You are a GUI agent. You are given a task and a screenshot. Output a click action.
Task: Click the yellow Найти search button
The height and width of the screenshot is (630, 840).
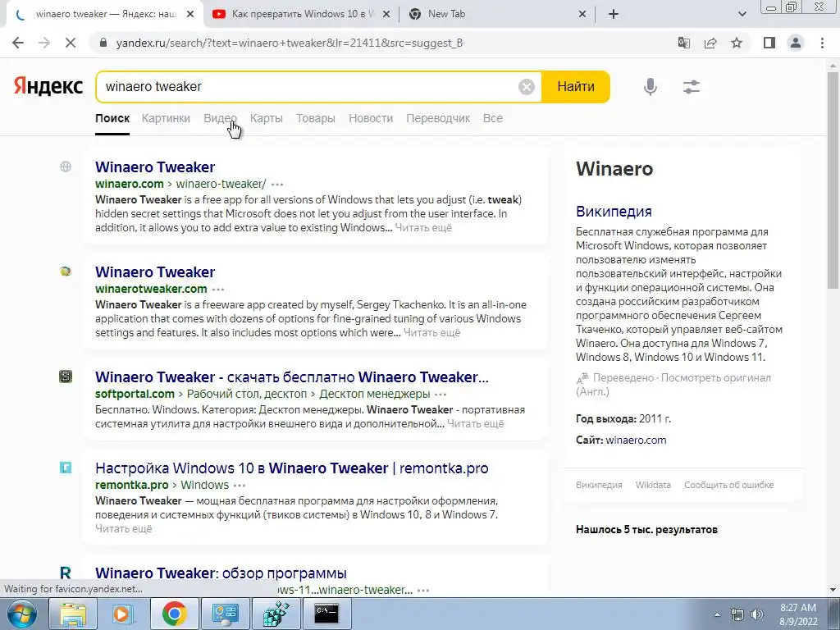(x=575, y=87)
